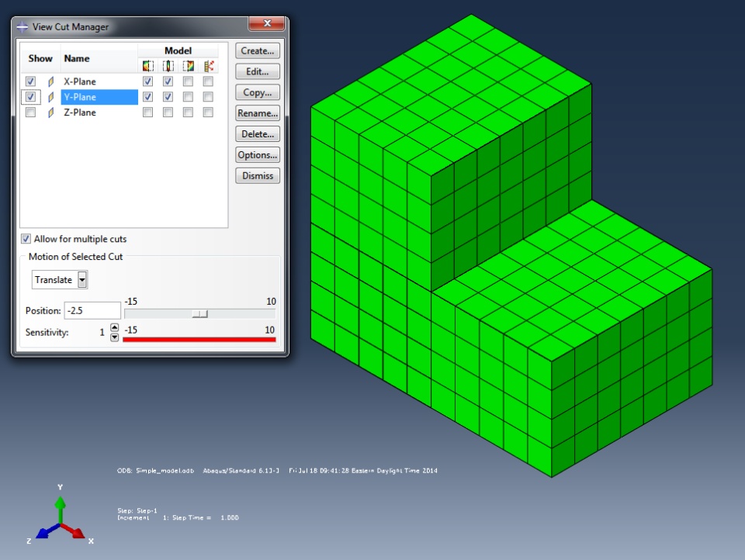Enable second model checkbox in Z-Plane row
This screenshot has width=745, height=560.
tap(168, 112)
